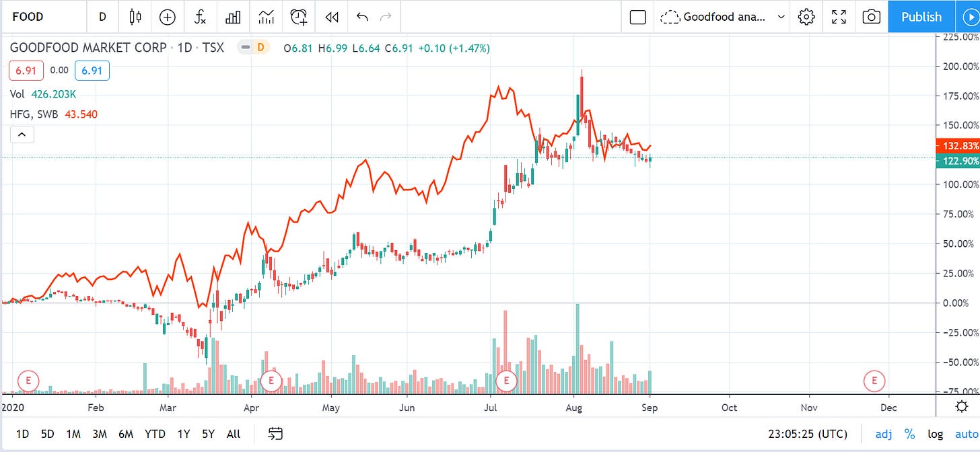The image size is (980, 452).
Task: Select the 1Y time range
Action: pyautogui.click(x=184, y=434)
